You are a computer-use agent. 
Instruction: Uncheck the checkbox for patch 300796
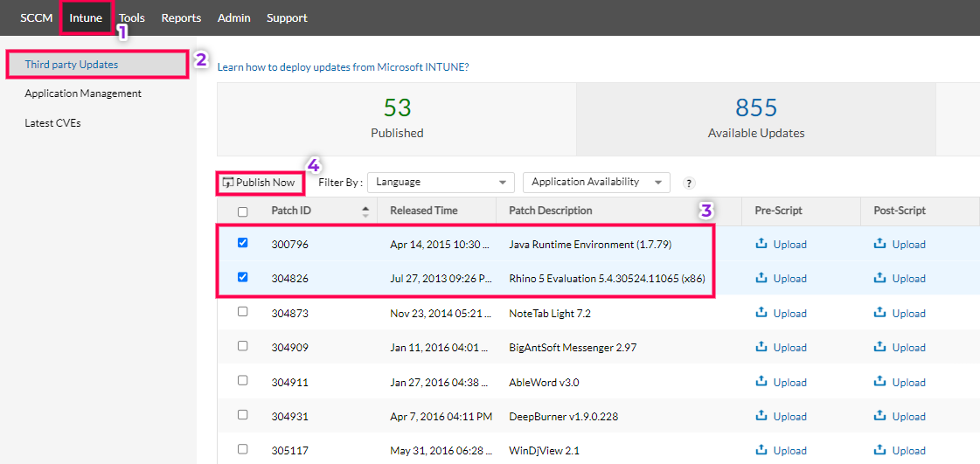coord(243,243)
